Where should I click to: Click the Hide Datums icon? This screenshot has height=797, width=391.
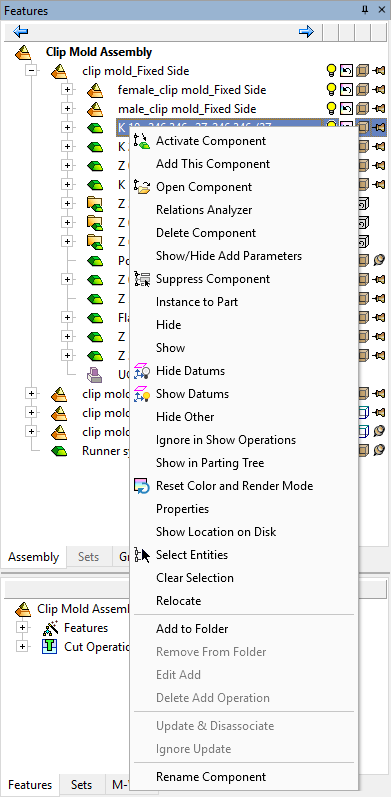(142, 371)
